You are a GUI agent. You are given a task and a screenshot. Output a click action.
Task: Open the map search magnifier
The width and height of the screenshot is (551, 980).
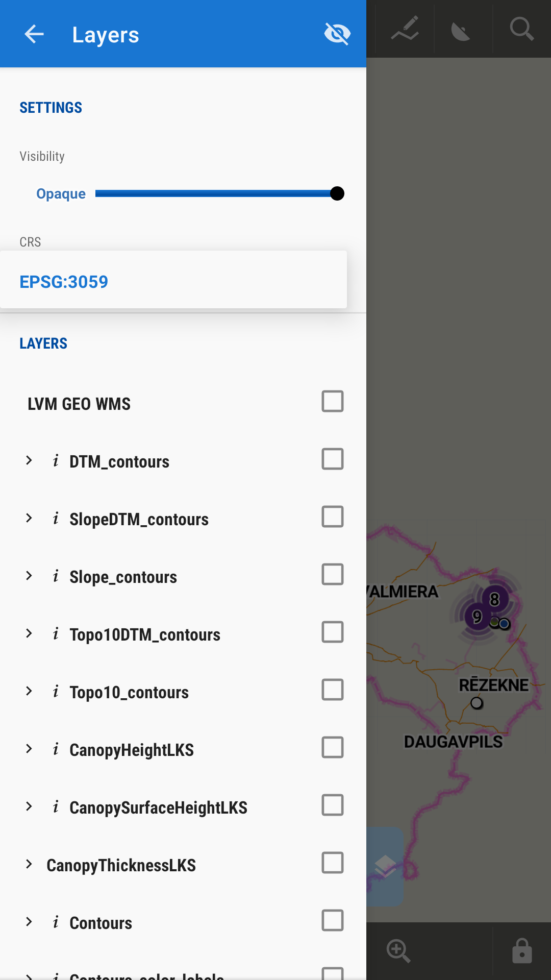click(521, 29)
